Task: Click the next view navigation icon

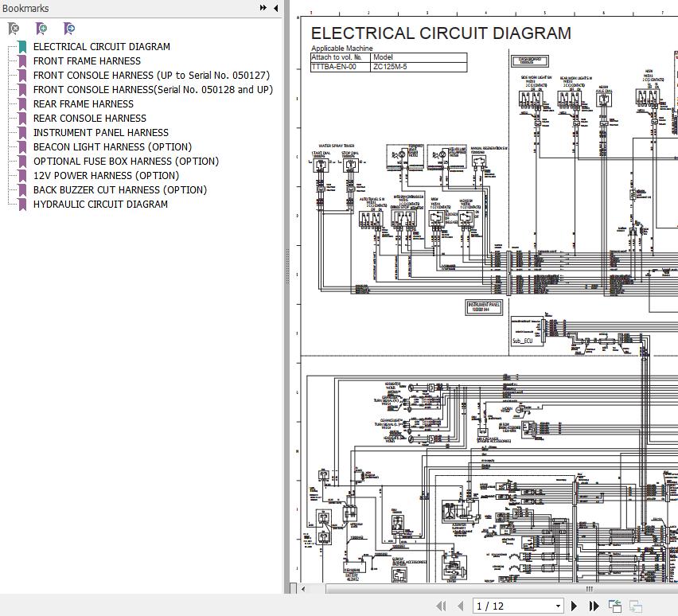Action: [635, 606]
